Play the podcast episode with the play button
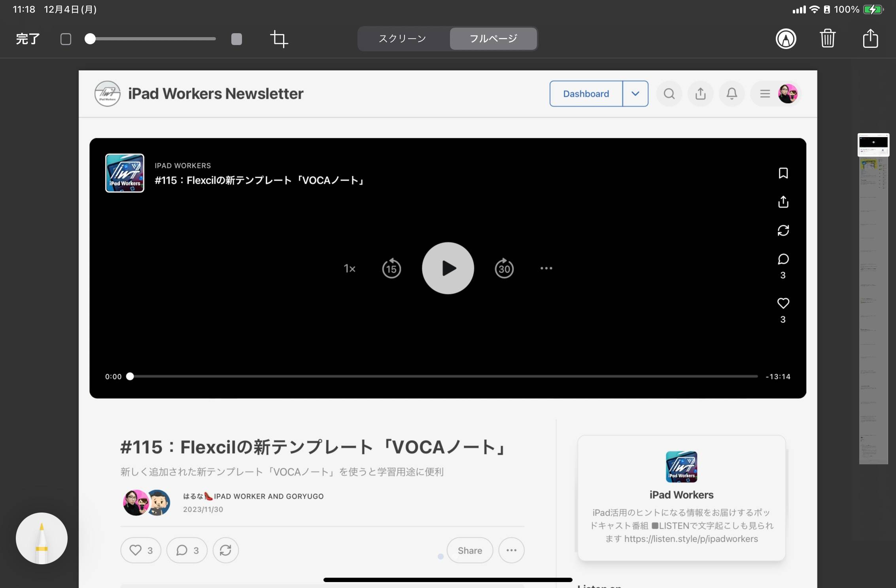 click(x=448, y=268)
